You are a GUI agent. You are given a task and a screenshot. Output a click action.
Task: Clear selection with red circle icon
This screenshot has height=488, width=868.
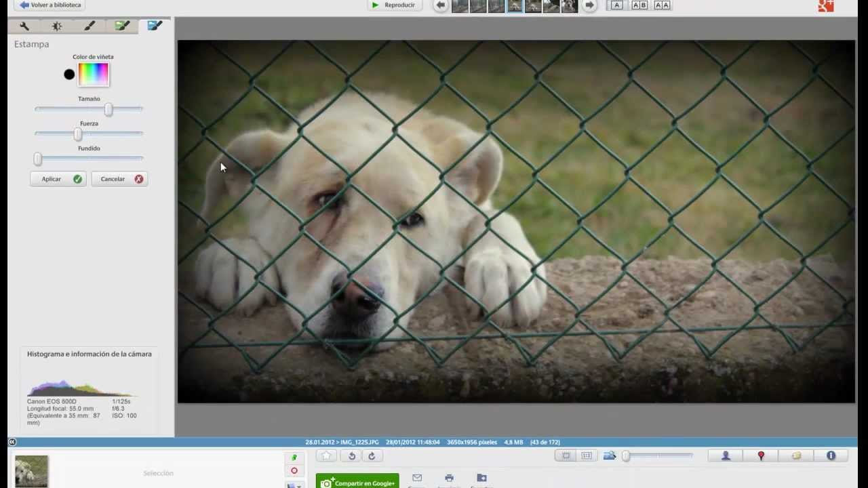(x=294, y=470)
